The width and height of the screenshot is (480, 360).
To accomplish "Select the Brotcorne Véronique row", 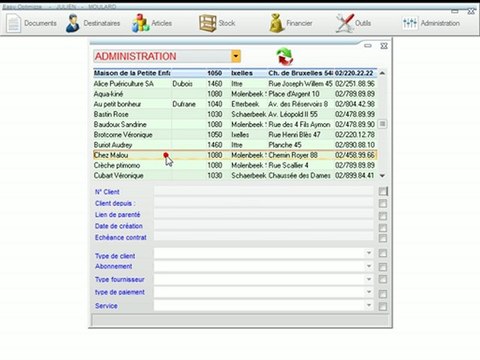I will (x=235, y=135).
